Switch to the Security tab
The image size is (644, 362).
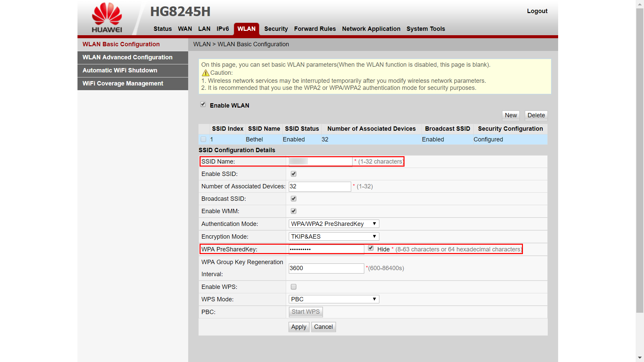tap(276, 29)
